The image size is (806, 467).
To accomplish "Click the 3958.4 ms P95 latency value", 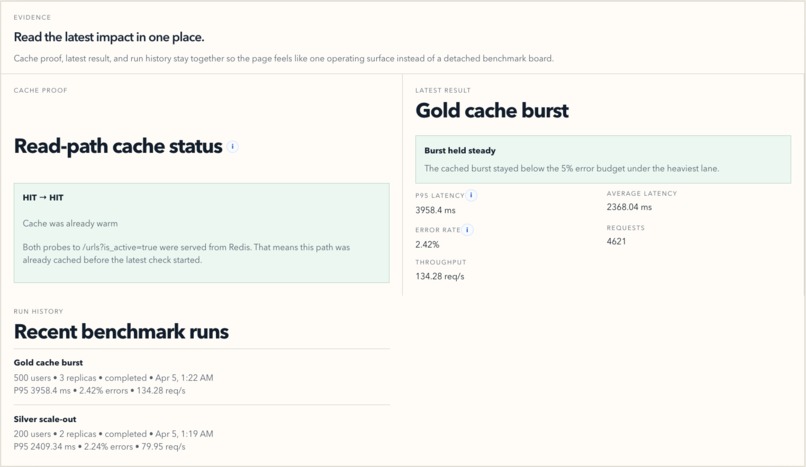I will tap(435, 210).
